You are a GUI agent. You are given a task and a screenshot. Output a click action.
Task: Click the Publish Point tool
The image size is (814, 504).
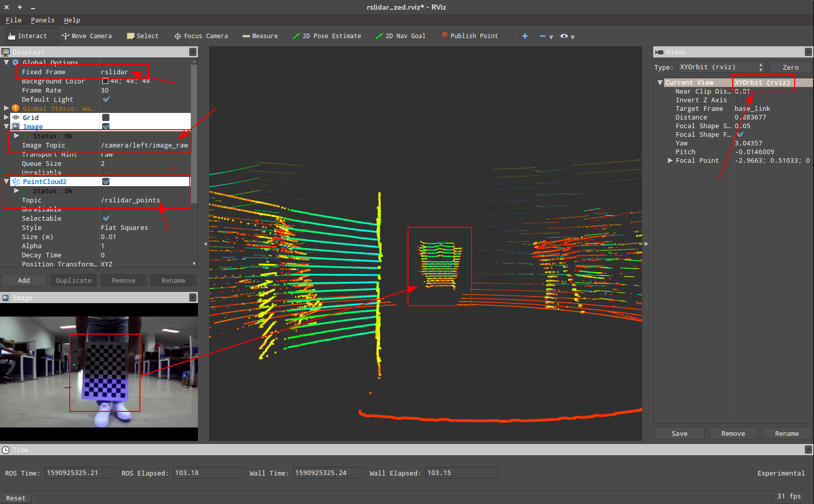pos(470,36)
